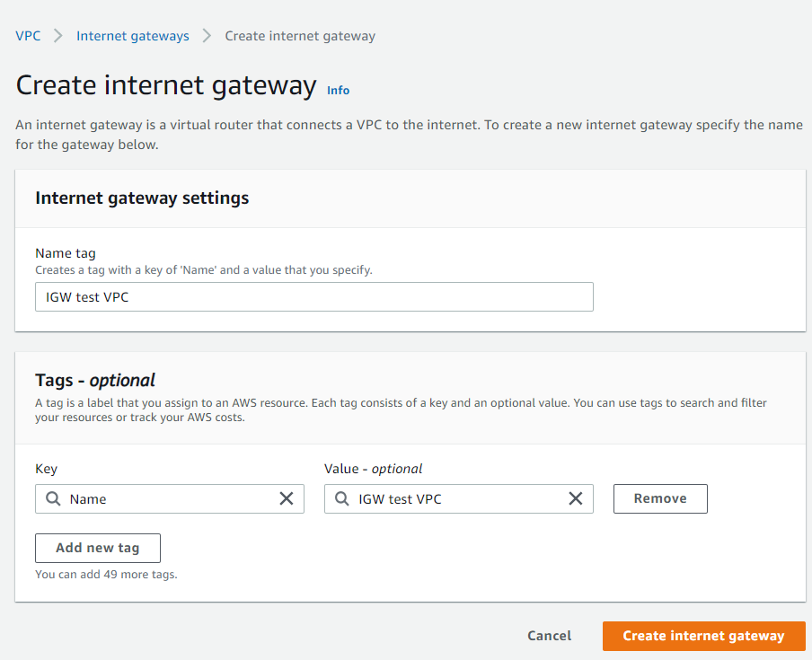Click the chevron after Internet gateways breadcrumb
The height and width of the screenshot is (660, 812).
[204, 36]
